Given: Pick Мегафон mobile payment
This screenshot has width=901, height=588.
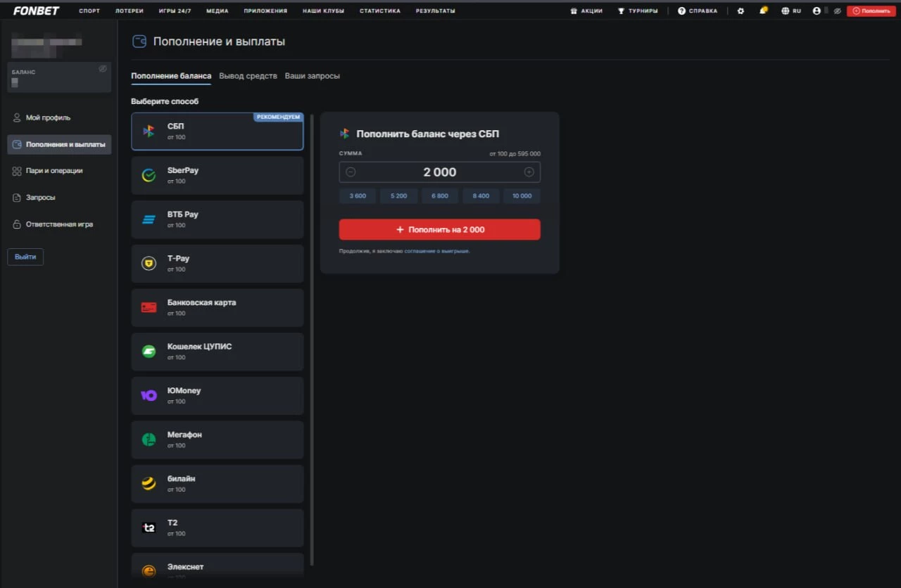Looking at the screenshot, I should pyautogui.click(x=217, y=440).
